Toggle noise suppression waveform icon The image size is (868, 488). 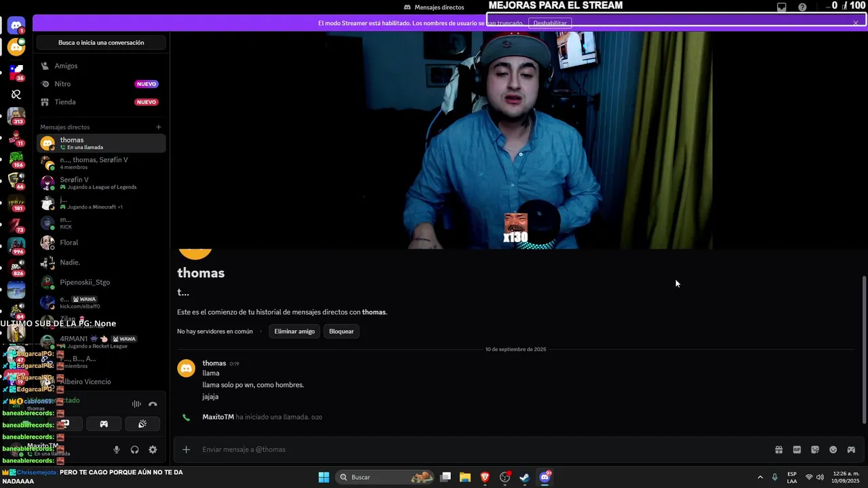[x=136, y=404]
